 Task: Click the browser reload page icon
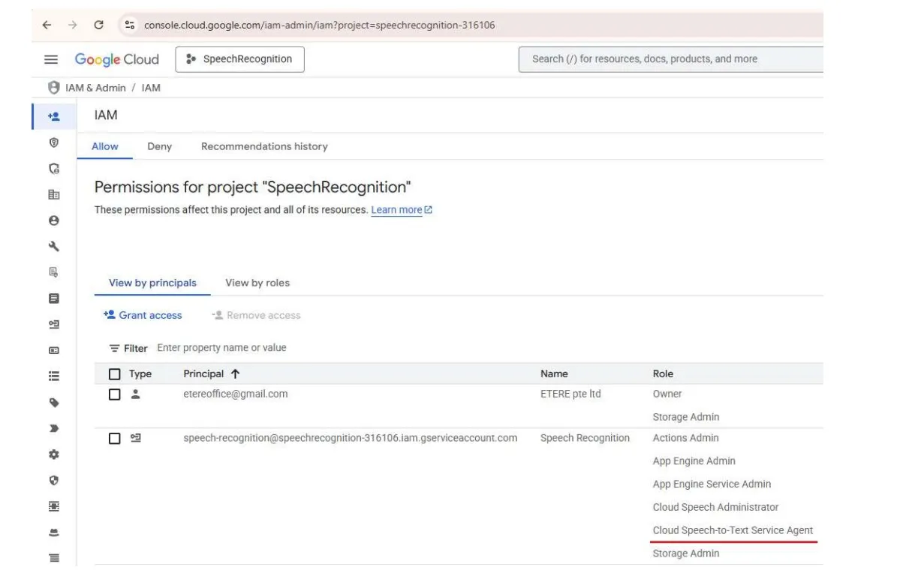point(98,25)
